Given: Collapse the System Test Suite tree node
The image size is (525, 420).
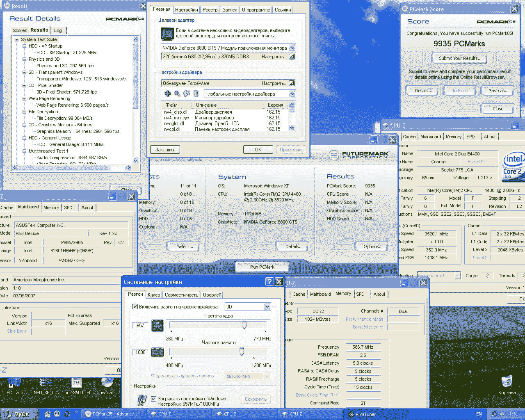Looking at the screenshot, I should (17, 40).
